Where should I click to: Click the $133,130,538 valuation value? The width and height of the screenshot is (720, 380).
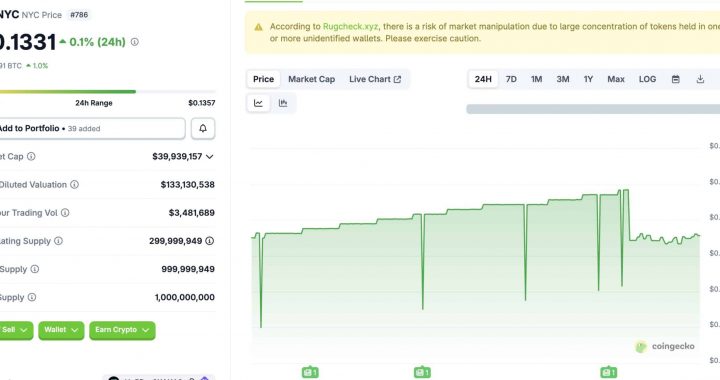coord(187,184)
